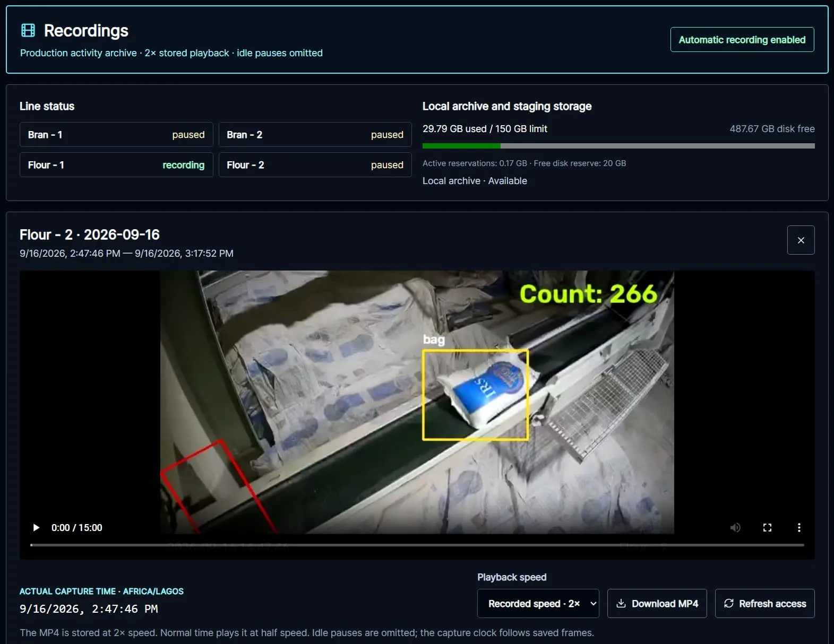Image resolution: width=834 pixels, height=644 pixels.
Task: Click the ACTUAL CAPTURE TIME label
Action: pyautogui.click(x=101, y=591)
